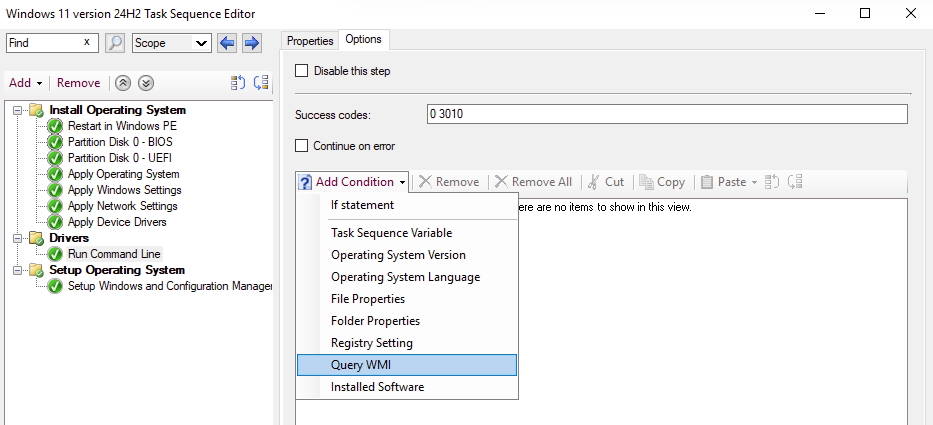Open the Paste dropdown arrow
This screenshot has width=933, height=425.
(x=754, y=183)
